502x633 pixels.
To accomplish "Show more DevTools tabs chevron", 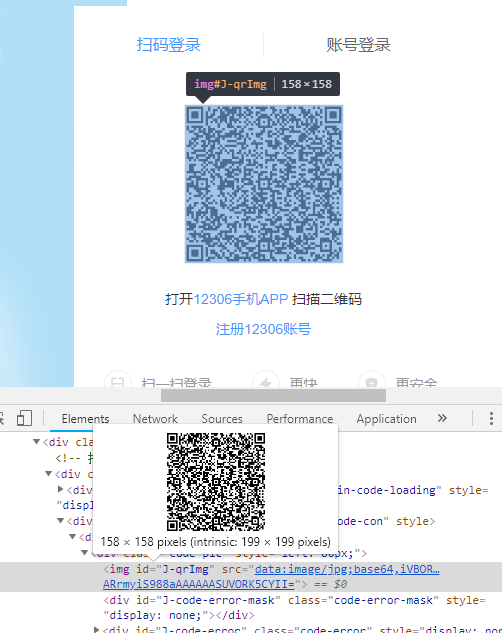I will (442, 418).
